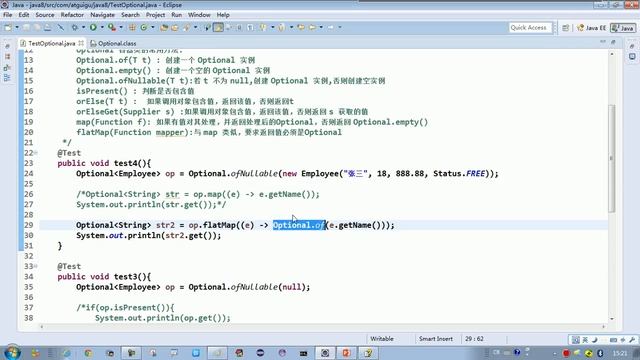The image size is (640, 360).
Task: Click the horizontal scrollbar right arrow
Action: (604, 327)
